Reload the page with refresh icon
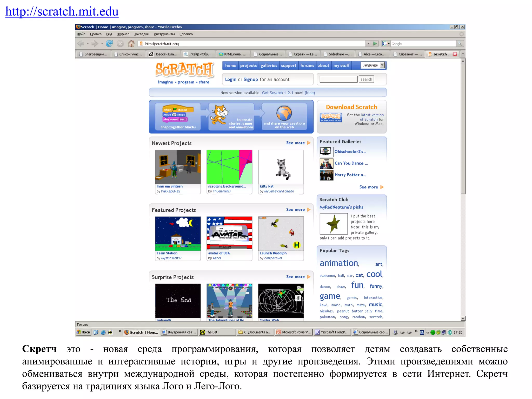Image resolution: width=532 pixels, height=399 pixels. pos(109,44)
